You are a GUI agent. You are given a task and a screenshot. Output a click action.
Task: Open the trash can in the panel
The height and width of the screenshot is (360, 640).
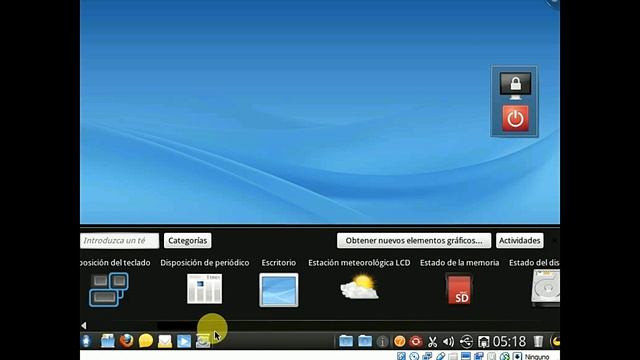point(538,341)
